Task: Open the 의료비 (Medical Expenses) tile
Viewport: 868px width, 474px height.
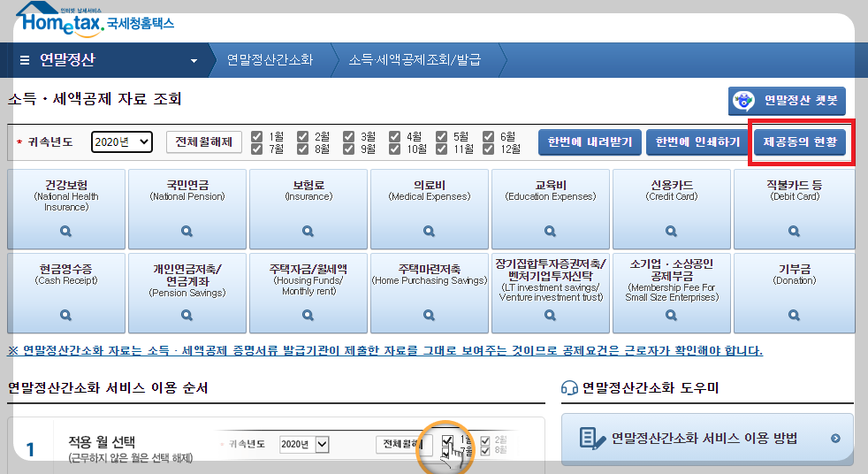Action: (429, 210)
